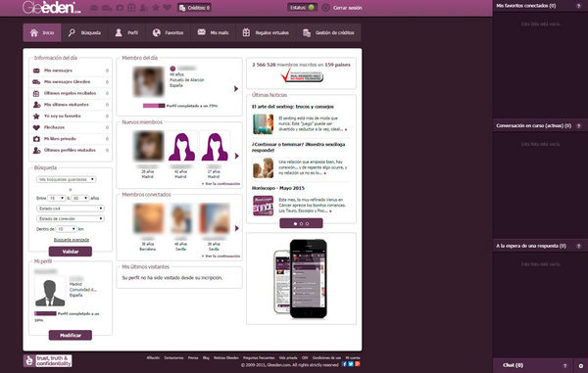Click next arrow in Miembro del día
This screenshot has width=588, height=373.
click(x=236, y=89)
